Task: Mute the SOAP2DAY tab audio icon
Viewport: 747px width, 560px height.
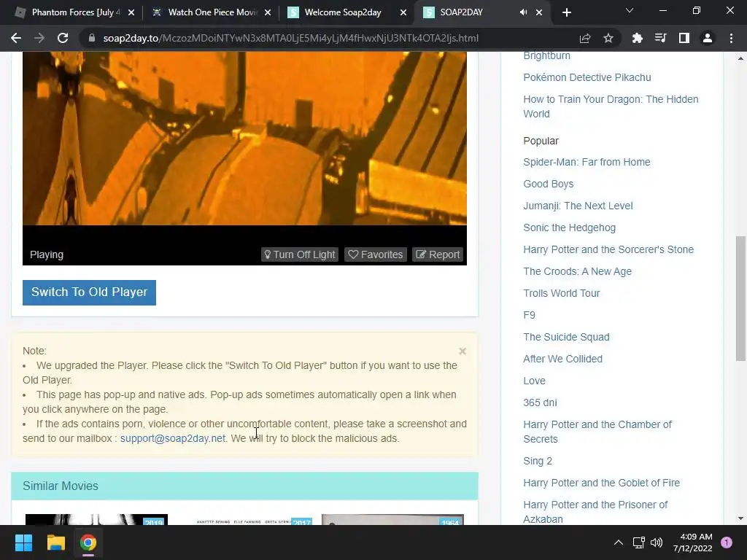Action: (523, 12)
